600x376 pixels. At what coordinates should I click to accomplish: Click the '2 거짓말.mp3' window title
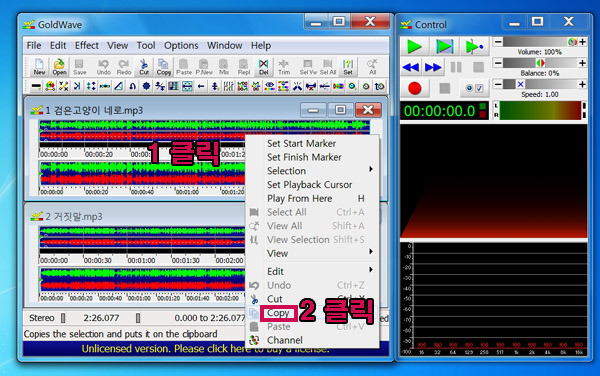click(74, 216)
